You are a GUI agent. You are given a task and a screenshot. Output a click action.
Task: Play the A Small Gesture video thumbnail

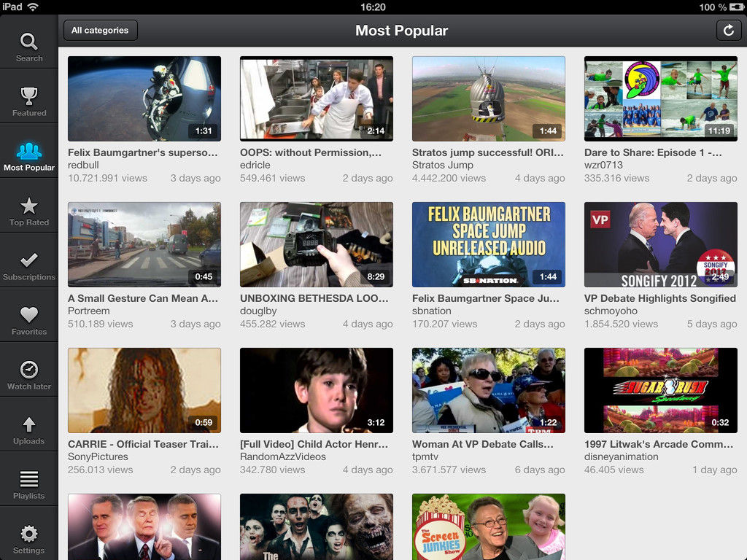[144, 244]
